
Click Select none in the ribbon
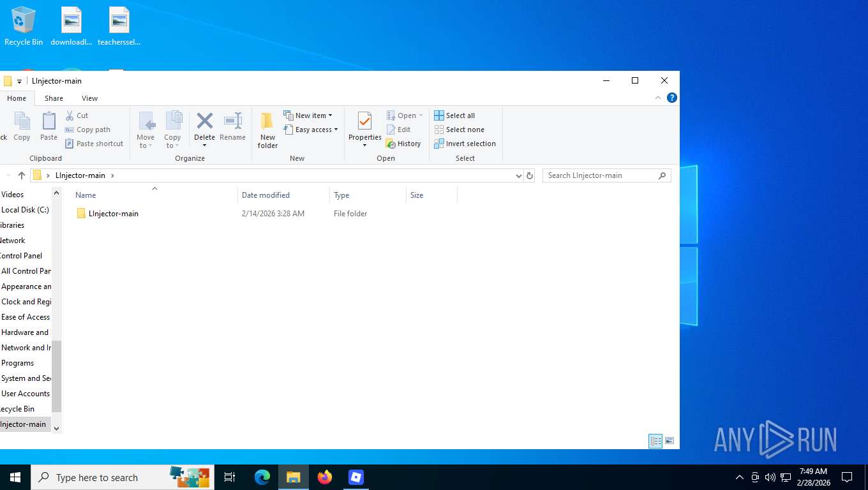459,130
